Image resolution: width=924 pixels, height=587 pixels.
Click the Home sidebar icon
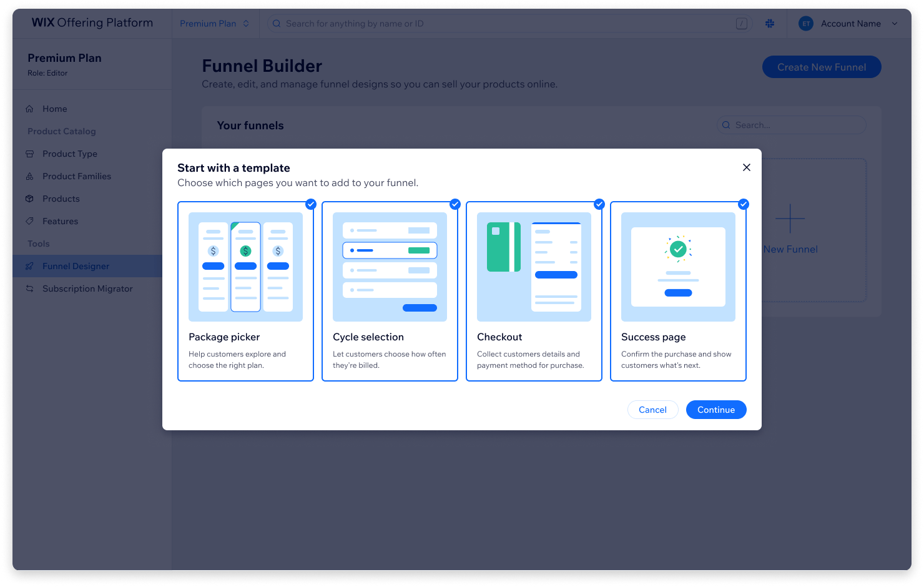29,109
